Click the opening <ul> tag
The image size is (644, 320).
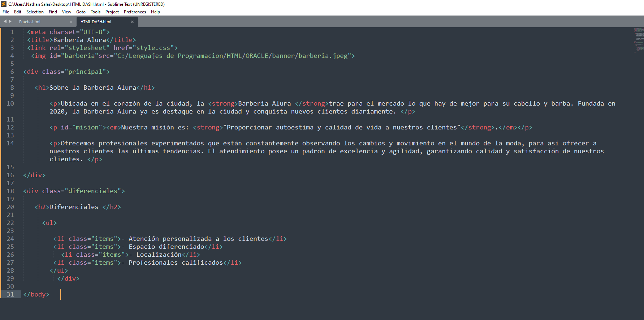49,223
